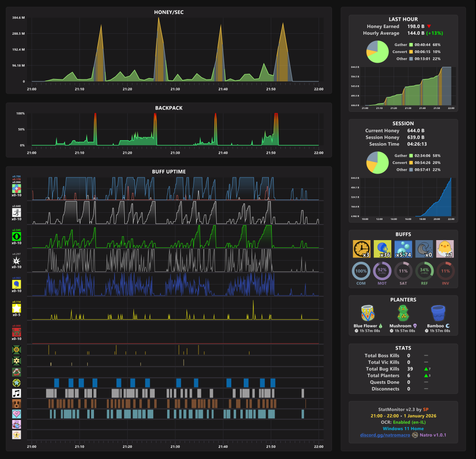The width and height of the screenshot is (476, 459).
Task: Expand the LAST HOUR panel header
Action: point(403,19)
